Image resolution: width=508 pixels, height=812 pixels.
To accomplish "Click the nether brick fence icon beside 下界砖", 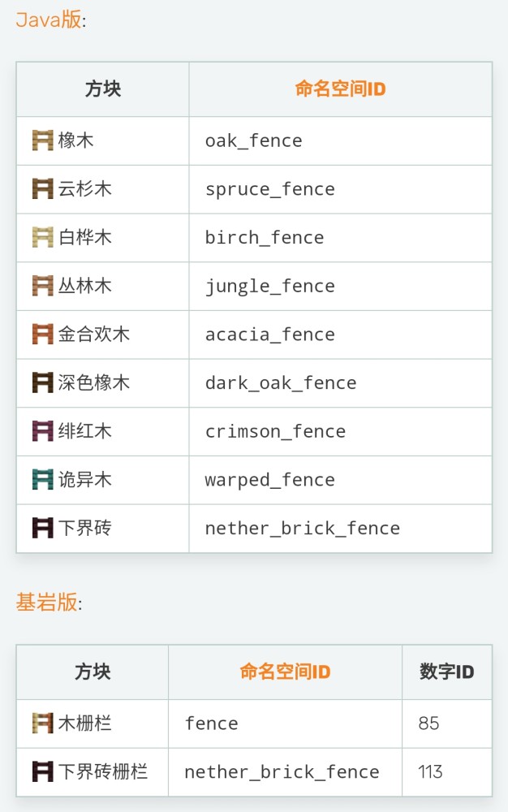I will (x=42, y=528).
